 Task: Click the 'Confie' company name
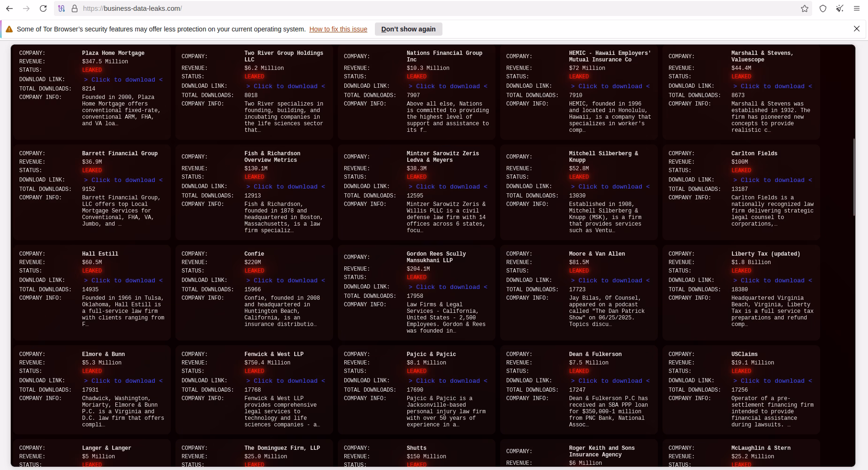(x=254, y=254)
